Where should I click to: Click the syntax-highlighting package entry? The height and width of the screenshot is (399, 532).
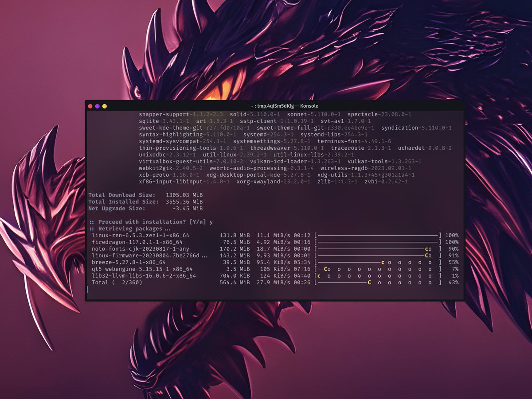click(188, 134)
